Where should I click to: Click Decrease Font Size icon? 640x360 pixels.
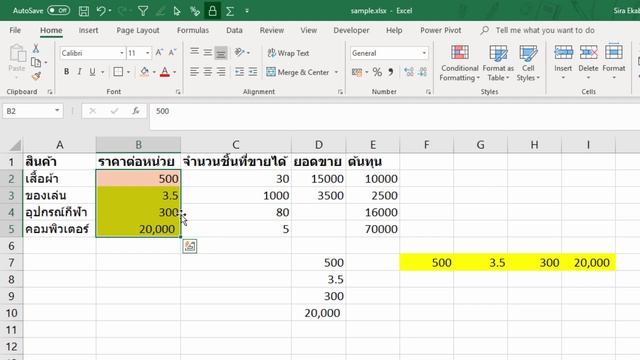coord(172,53)
